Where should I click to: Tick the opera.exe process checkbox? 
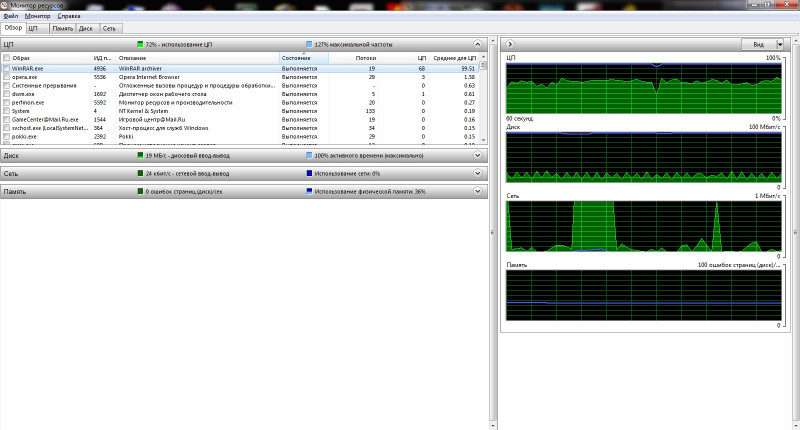coord(7,76)
